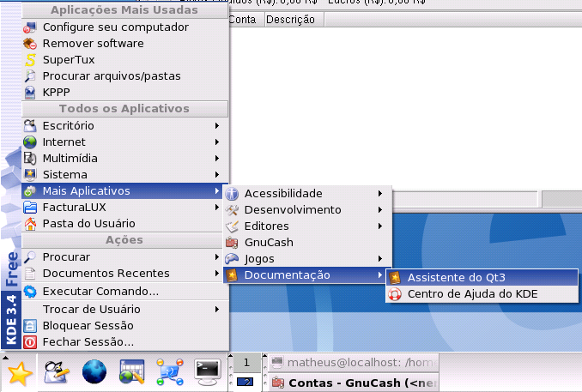Choose Assistente do Qt3
582x392 pixels.
482,278
